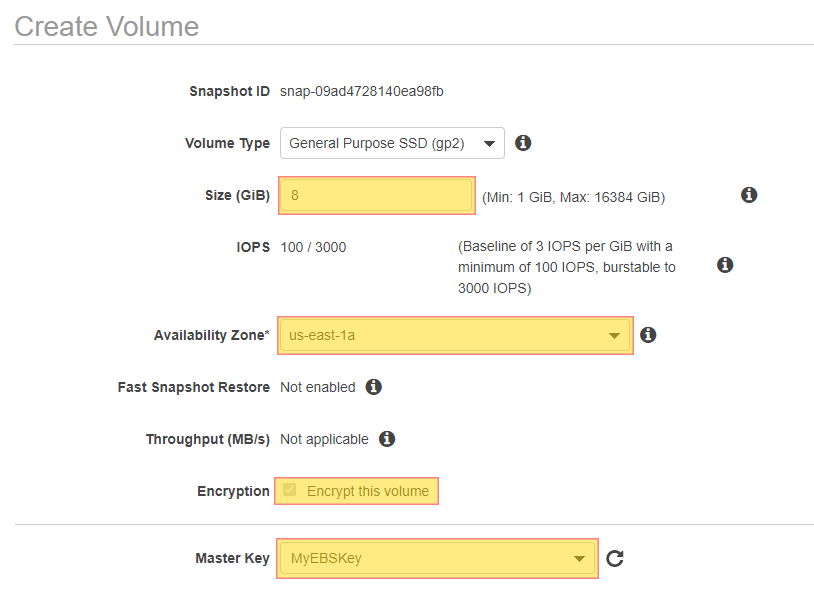This screenshot has height=594, width=814.
Task: Click the Master Key dropdown arrow
Action: click(579, 559)
